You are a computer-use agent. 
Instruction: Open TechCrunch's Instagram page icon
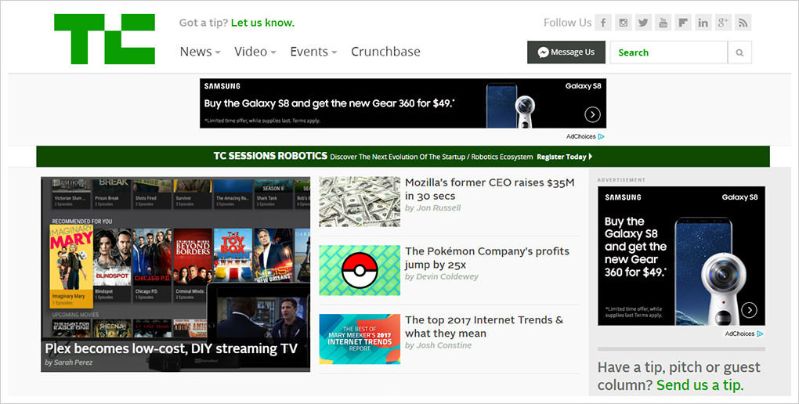tap(623, 22)
